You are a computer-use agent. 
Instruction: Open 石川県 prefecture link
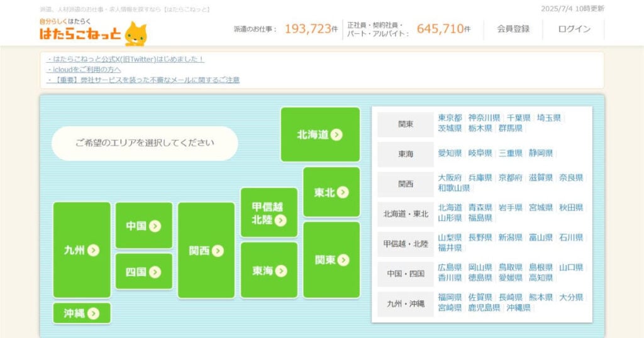coord(571,237)
